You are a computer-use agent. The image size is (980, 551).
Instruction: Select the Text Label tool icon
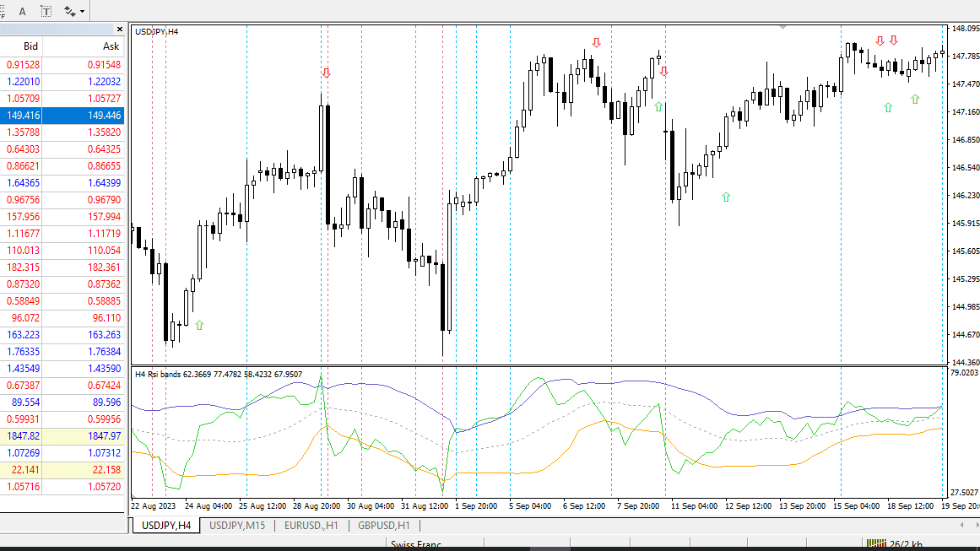[x=46, y=11]
